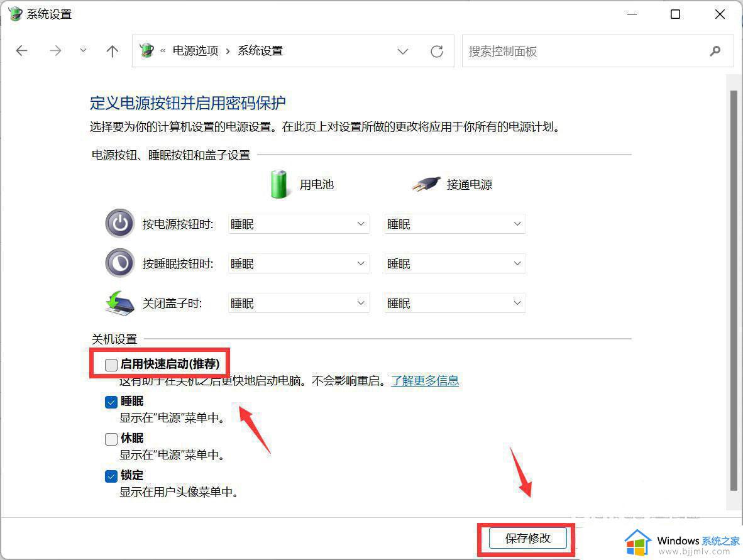Open the 了解更多信息 link

coord(425,380)
